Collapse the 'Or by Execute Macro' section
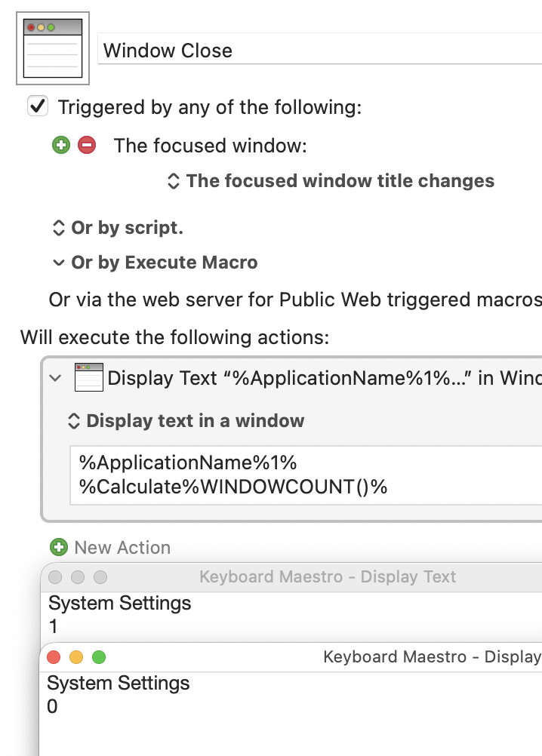The height and width of the screenshot is (756, 542). tap(58, 263)
